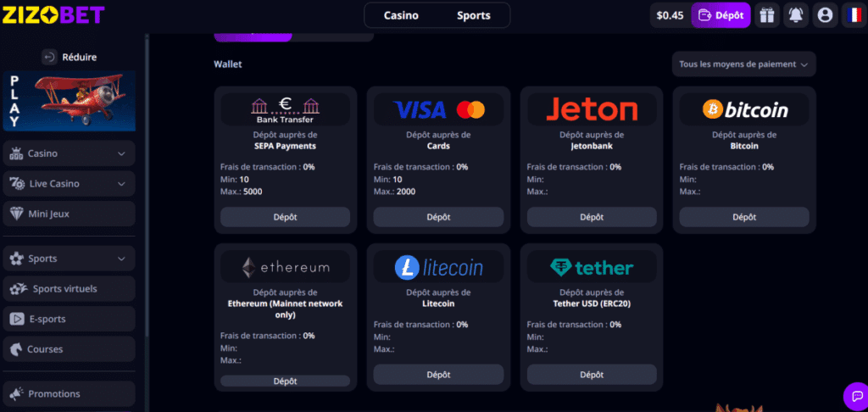Click Dépôt under the Bitcoin card
Screen dimensions: 868x412
click(744, 217)
